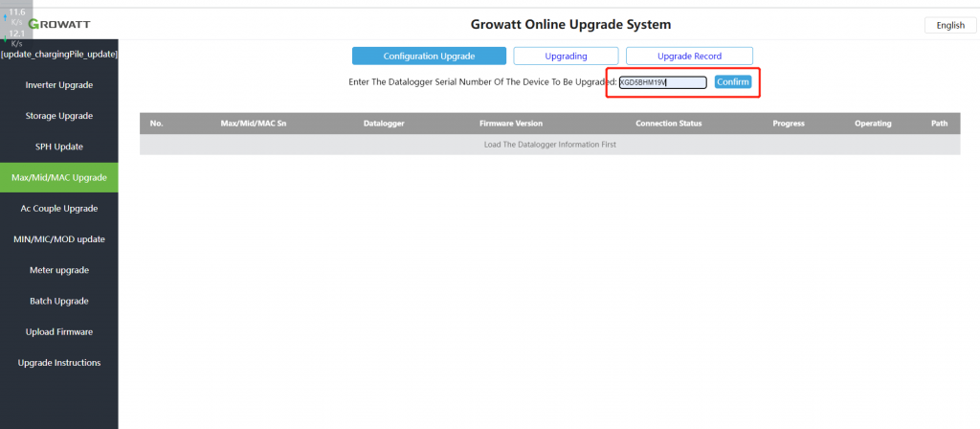Click the 'Operating' column header
This screenshot has height=429, width=980.
[873, 124]
